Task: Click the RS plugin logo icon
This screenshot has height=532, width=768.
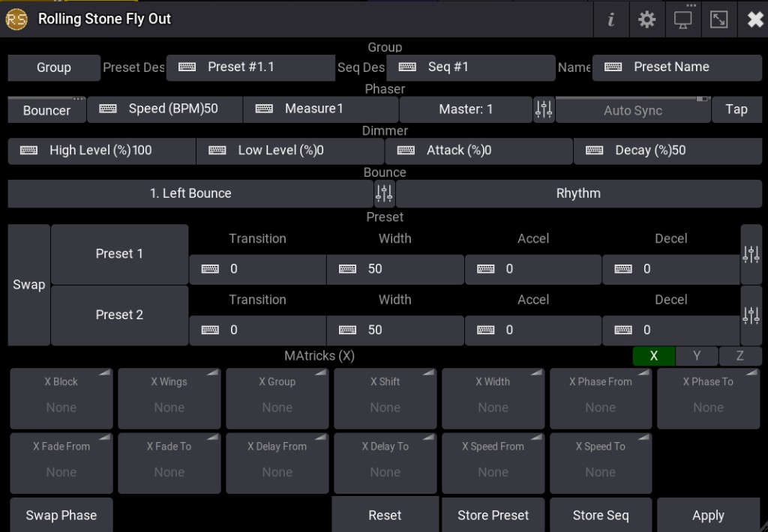Action: [x=16, y=19]
